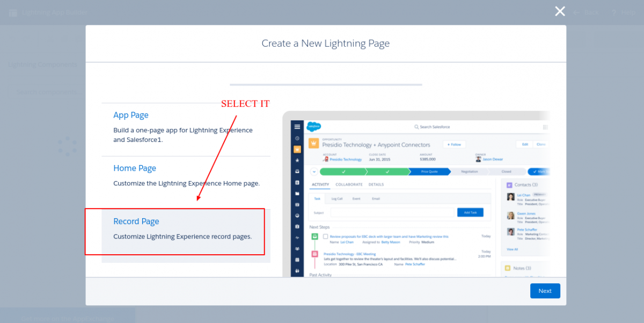The height and width of the screenshot is (323, 644).
Task: Click the Jun 31, 2015 close date
Action: click(379, 160)
